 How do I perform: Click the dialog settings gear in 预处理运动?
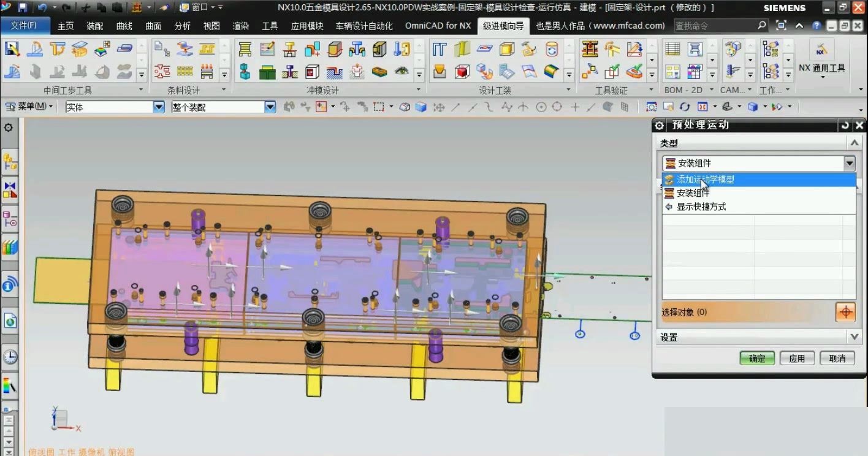coord(659,125)
